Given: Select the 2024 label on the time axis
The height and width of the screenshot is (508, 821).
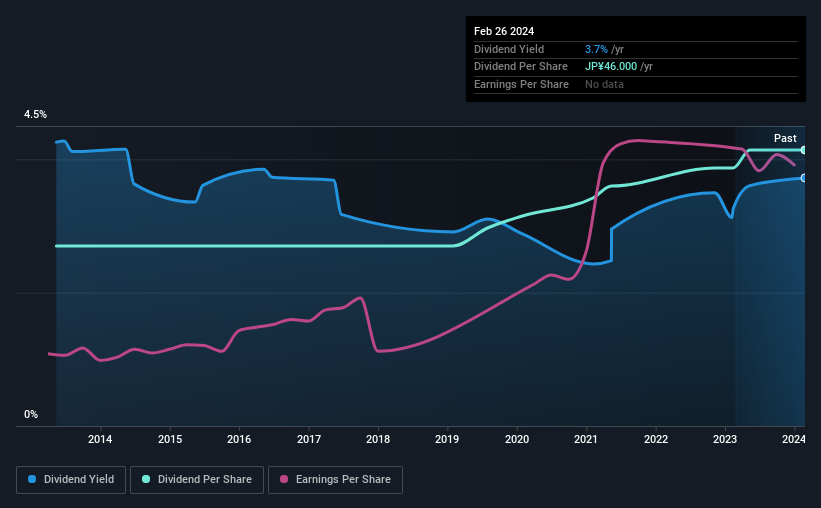Looking at the screenshot, I should pyautogui.click(x=794, y=439).
